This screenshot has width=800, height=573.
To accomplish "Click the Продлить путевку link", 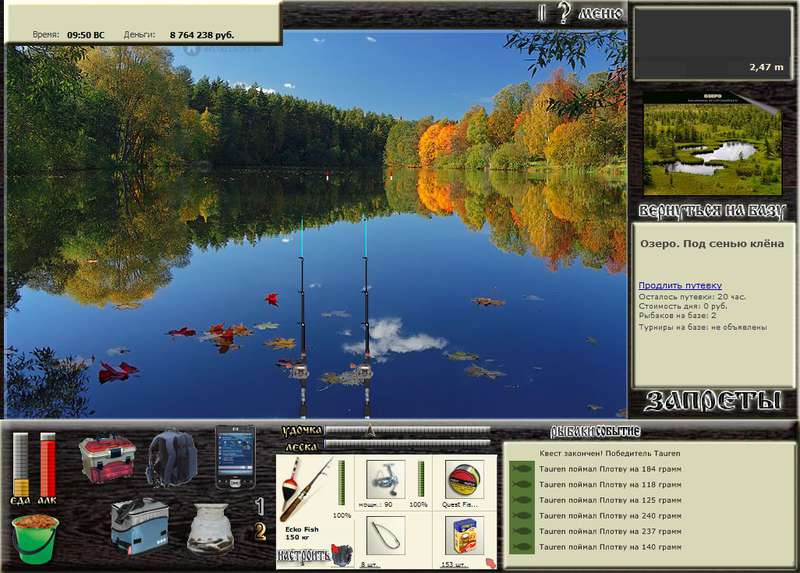I will (x=680, y=285).
